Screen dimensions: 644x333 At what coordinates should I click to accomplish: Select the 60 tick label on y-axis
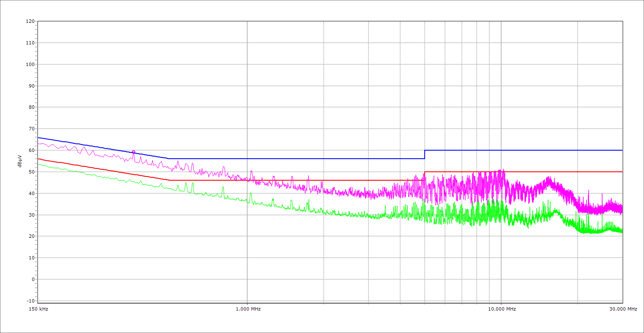point(31,150)
